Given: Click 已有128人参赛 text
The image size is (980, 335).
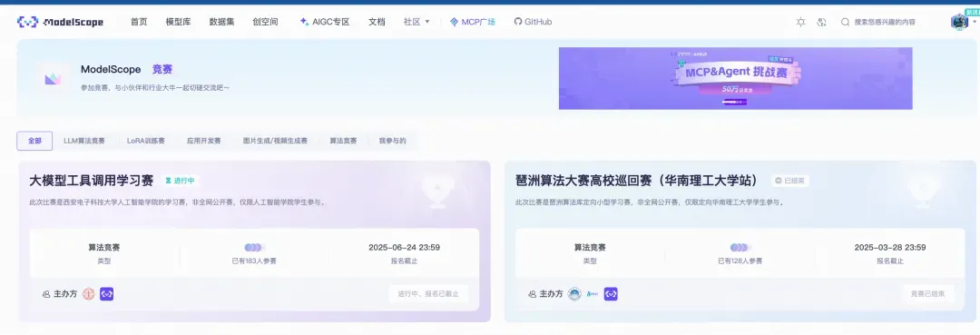Looking at the screenshot, I should pyautogui.click(x=740, y=261).
